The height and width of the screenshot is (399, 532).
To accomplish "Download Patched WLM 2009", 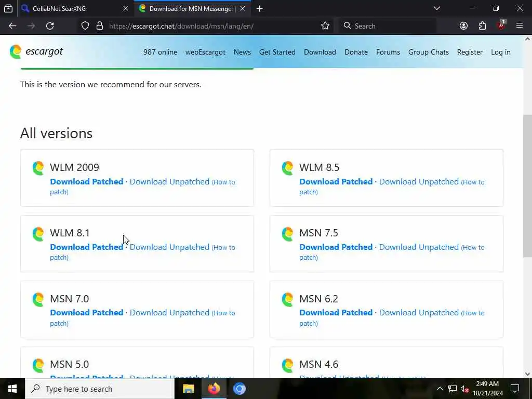I will [x=87, y=181].
